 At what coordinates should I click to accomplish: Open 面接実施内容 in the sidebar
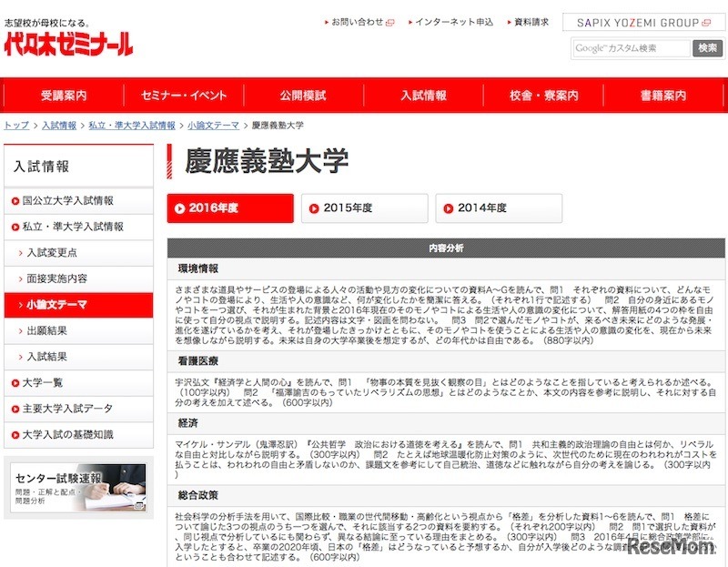[x=78, y=278]
